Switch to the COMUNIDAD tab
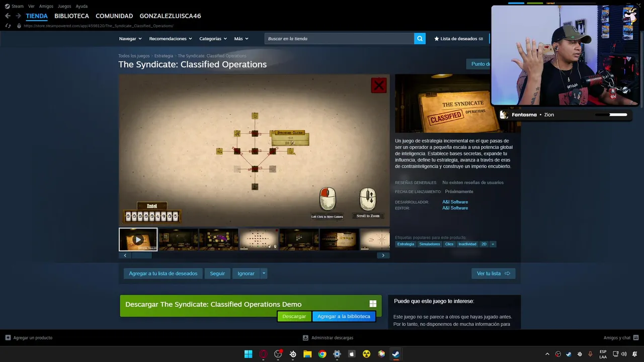This screenshot has width=644, height=362. (x=114, y=16)
